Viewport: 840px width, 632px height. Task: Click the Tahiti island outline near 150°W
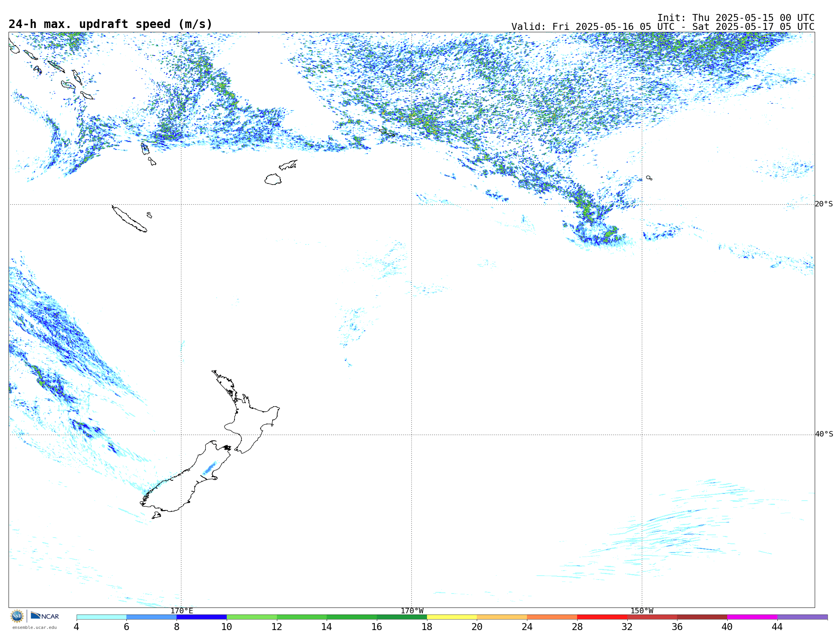pos(649,178)
